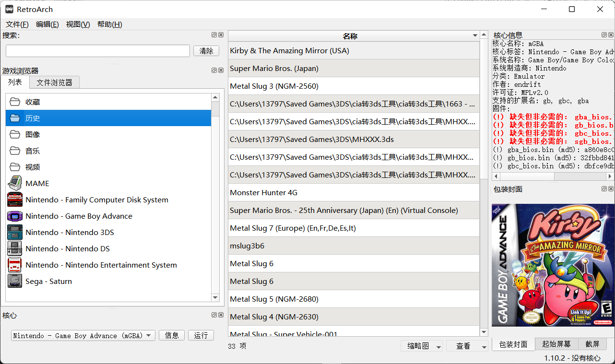Click the Nintendo DS console icon
615x364 pixels.
15,248
